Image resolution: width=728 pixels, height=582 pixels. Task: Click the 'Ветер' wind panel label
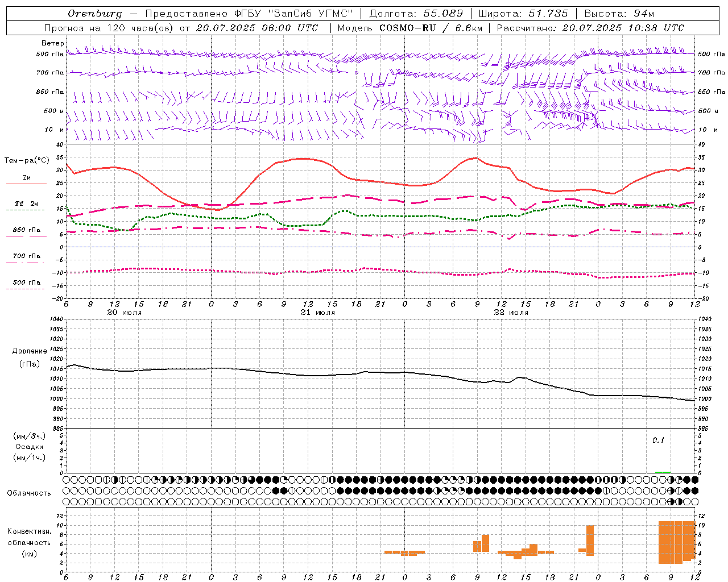53,43
